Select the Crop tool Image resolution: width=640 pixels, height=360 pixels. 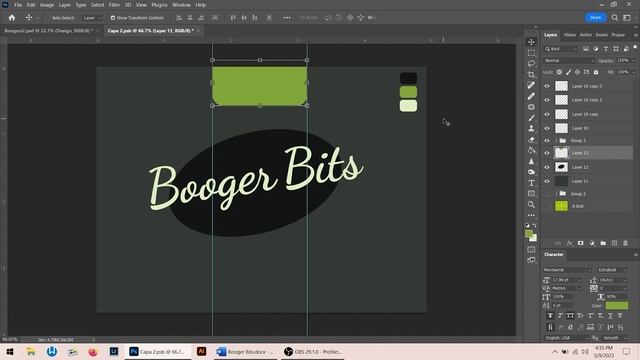tap(531, 75)
